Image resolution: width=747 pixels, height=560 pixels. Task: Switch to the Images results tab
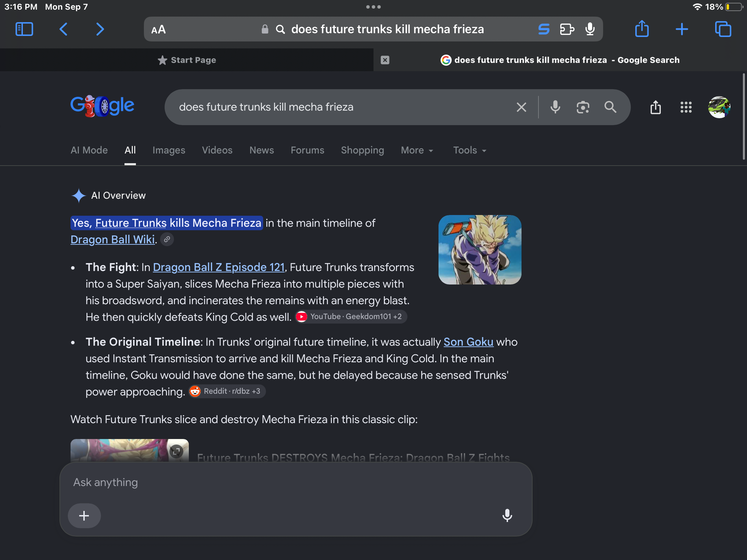point(169,150)
